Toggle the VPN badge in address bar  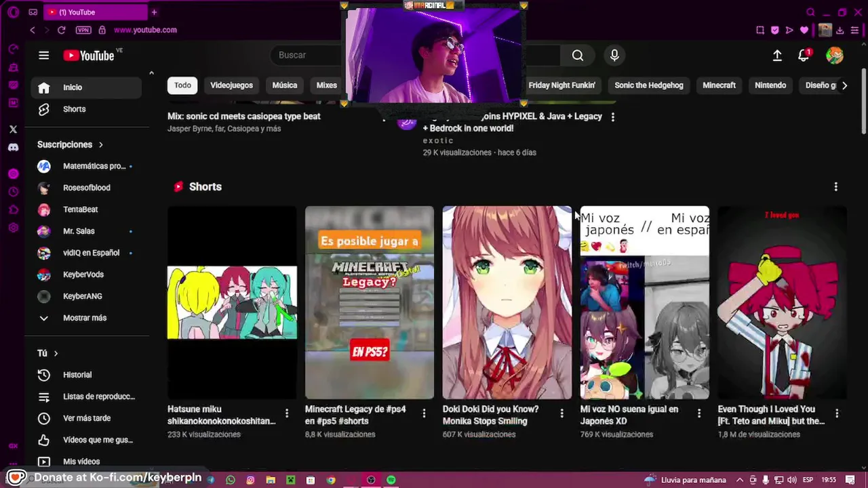click(x=83, y=30)
